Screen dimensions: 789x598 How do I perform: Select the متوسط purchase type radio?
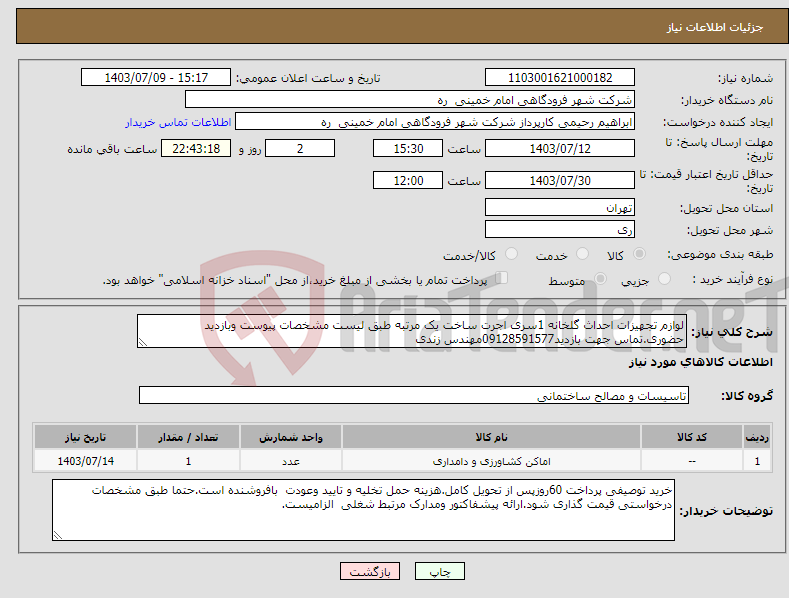click(x=600, y=278)
